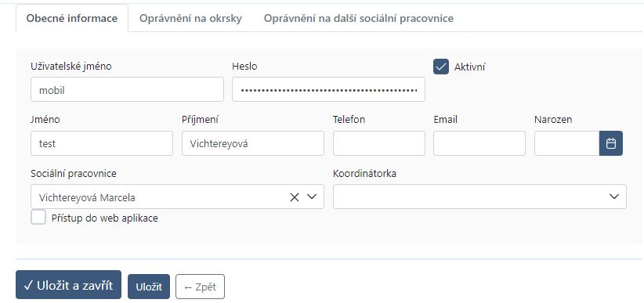Click into the Heslo password field
Viewport: 644px width, 303px height.
(x=328, y=89)
